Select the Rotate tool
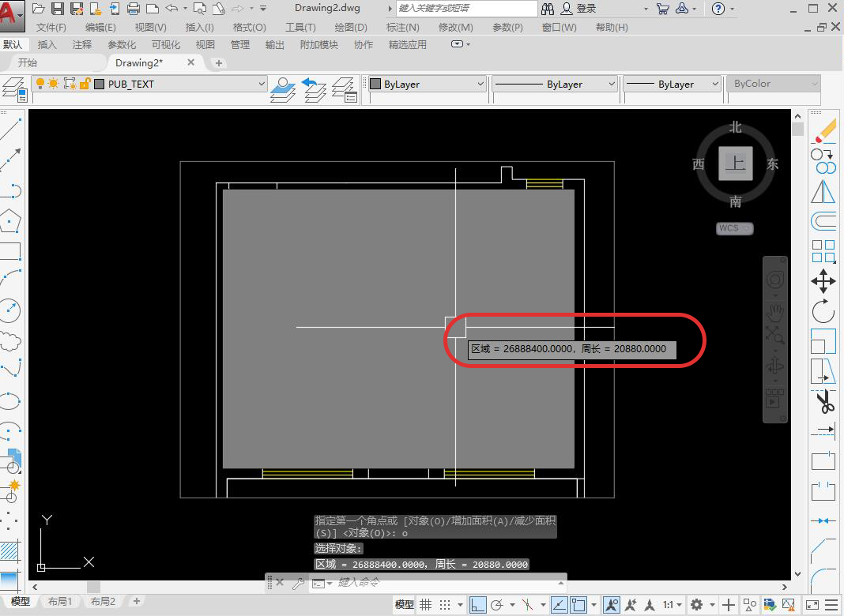The image size is (844, 616). (x=823, y=311)
